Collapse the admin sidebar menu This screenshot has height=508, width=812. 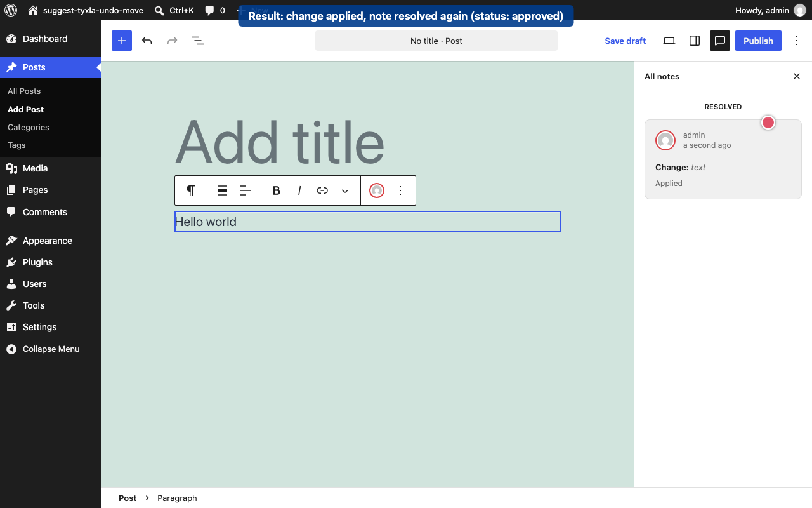pyautogui.click(x=51, y=349)
